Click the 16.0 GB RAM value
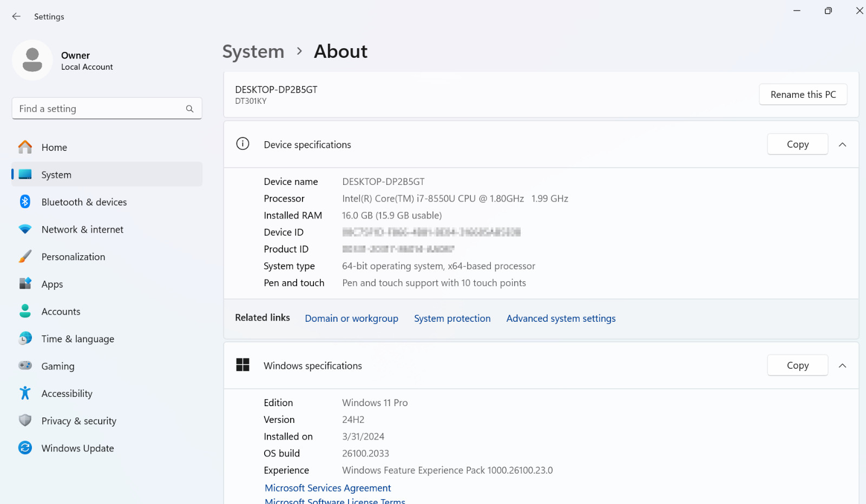Image resolution: width=866 pixels, height=504 pixels. (392, 215)
